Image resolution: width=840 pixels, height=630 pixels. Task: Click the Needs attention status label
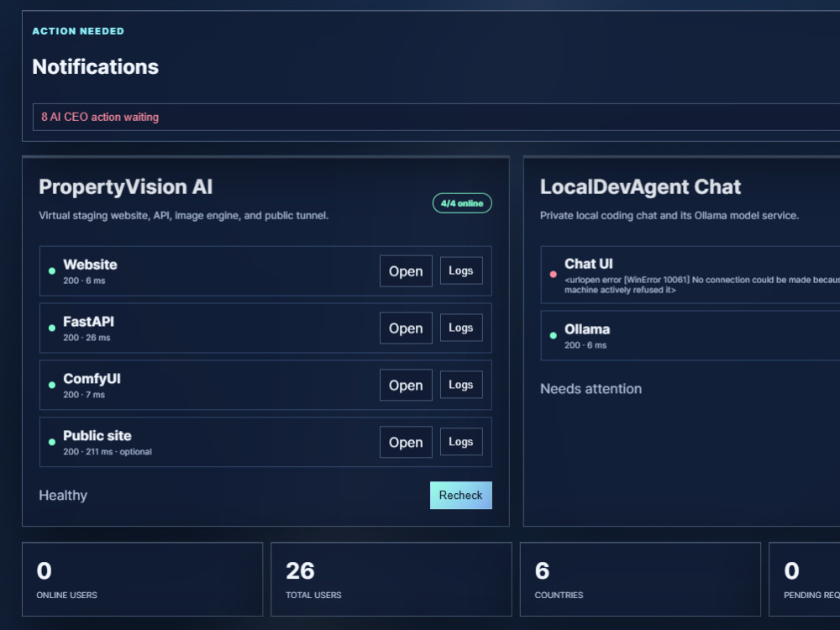591,388
